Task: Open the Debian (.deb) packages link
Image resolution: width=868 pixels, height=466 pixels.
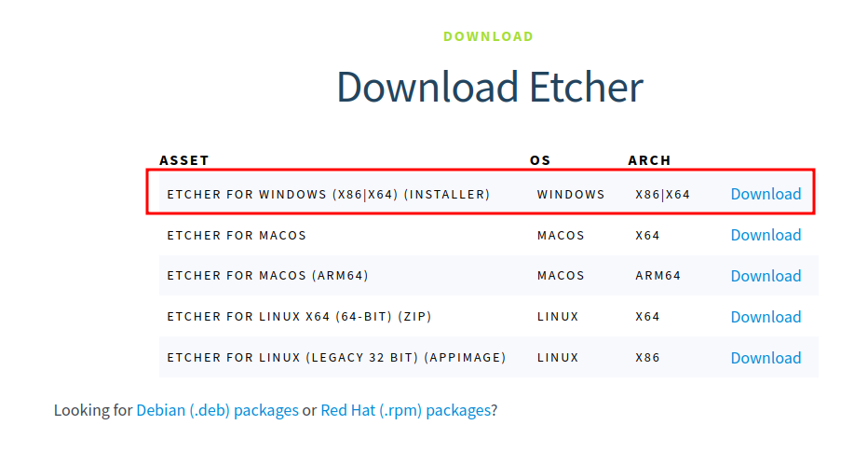Action: (217, 410)
